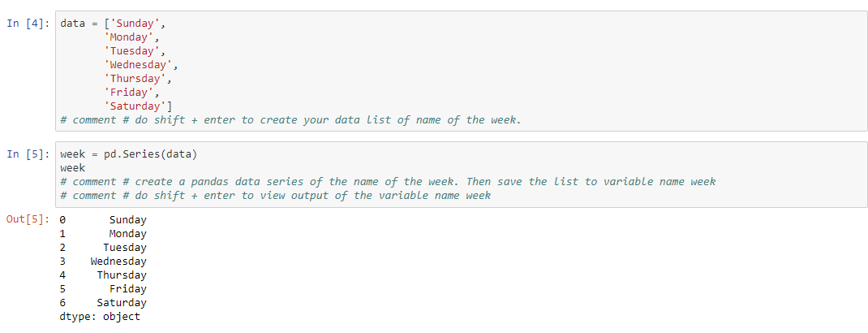Viewport: 868px width, 333px height.
Task: Click the 'Wednesday' string in the code cell
Action: pos(140,64)
